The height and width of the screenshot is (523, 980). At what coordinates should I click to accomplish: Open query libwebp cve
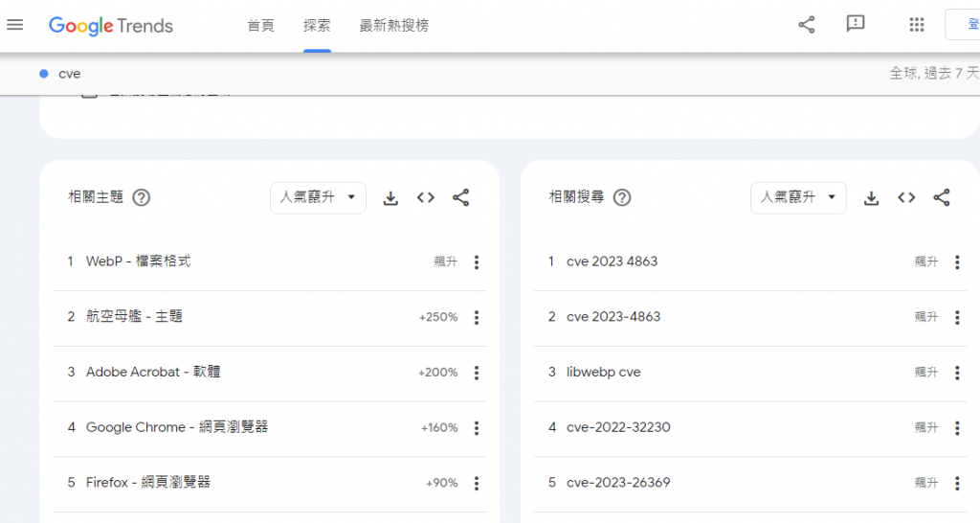(x=603, y=372)
